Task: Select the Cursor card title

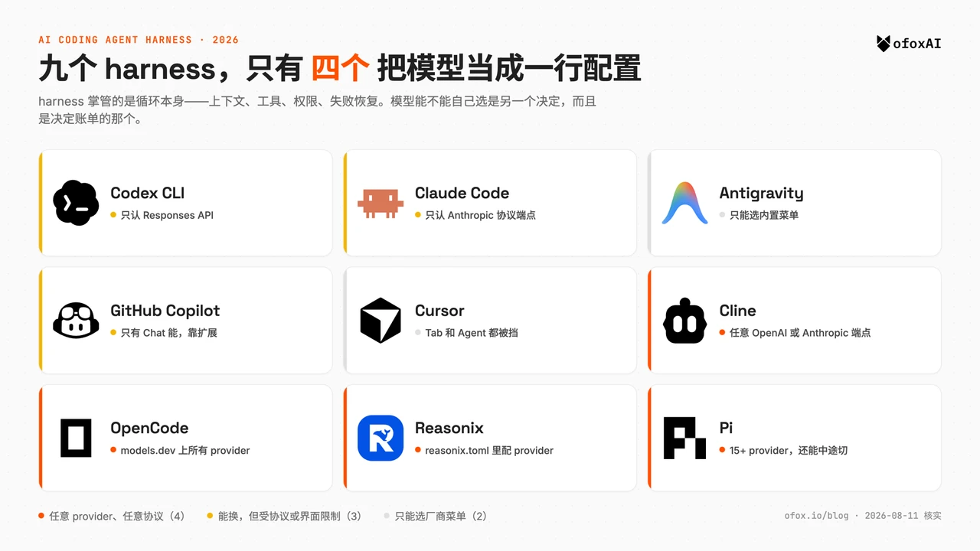Action: pyautogui.click(x=439, y=311)
